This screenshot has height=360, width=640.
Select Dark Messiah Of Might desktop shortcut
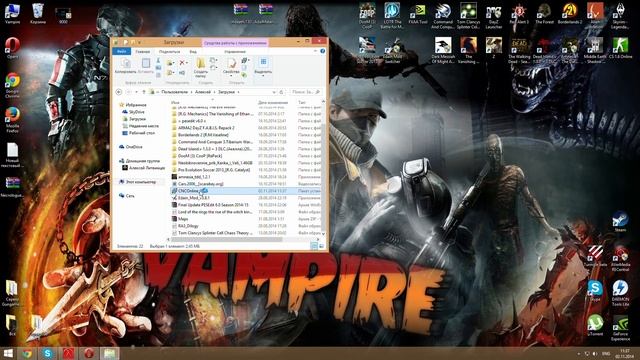(443, 51)
